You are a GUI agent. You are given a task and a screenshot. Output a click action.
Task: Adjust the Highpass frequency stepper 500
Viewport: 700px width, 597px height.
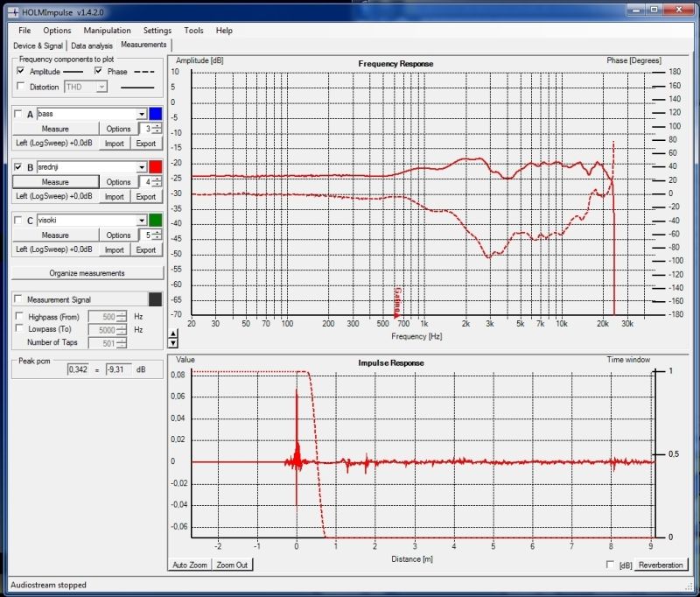pyautogui.click(x=122, y=317)
